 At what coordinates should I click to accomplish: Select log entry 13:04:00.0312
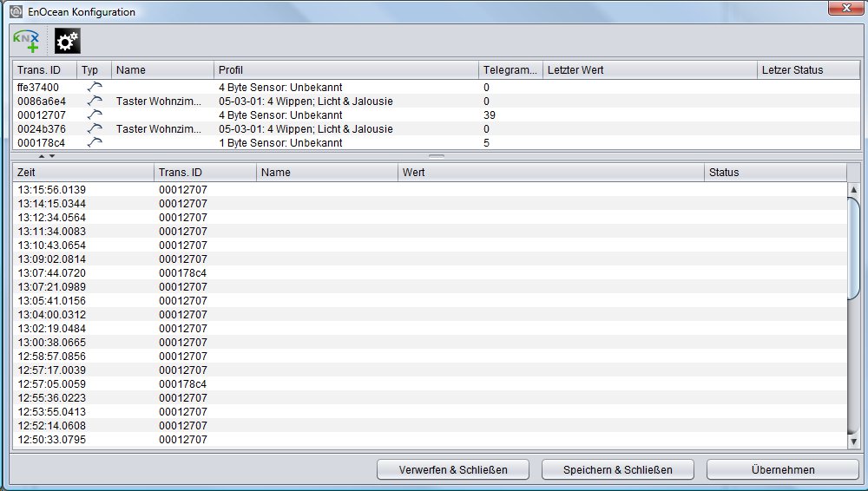coord(431,314)
